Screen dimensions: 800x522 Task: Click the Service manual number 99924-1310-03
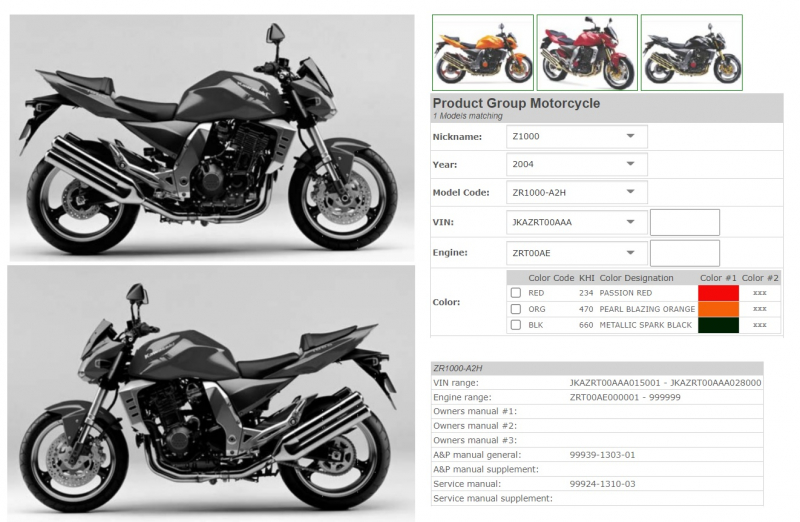pyautogui.click(x=603, y=484)
